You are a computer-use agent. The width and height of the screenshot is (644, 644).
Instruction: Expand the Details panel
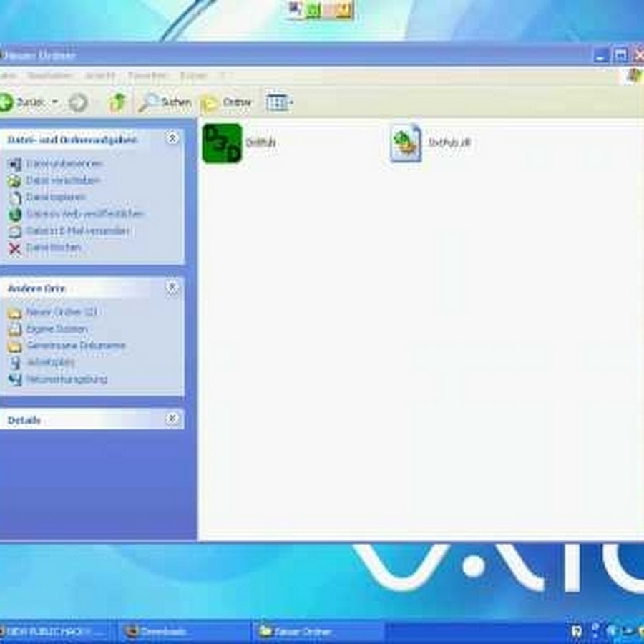point(172,419)
